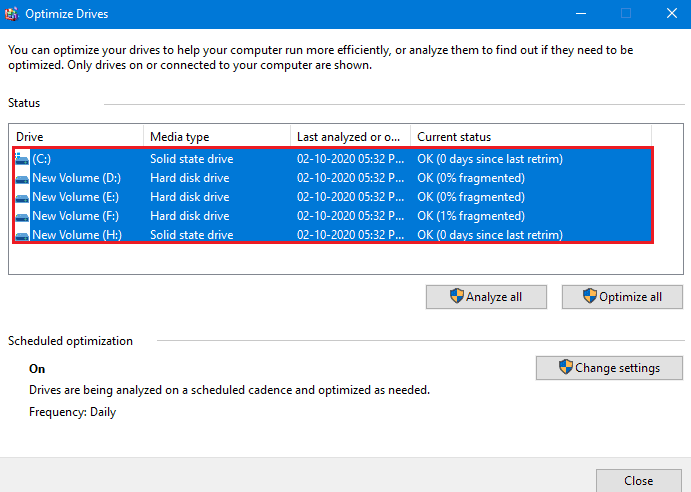Viewport: 691px width, 492px height.
Task: Click the last analyzed date for D:
Action: point(350,178)
